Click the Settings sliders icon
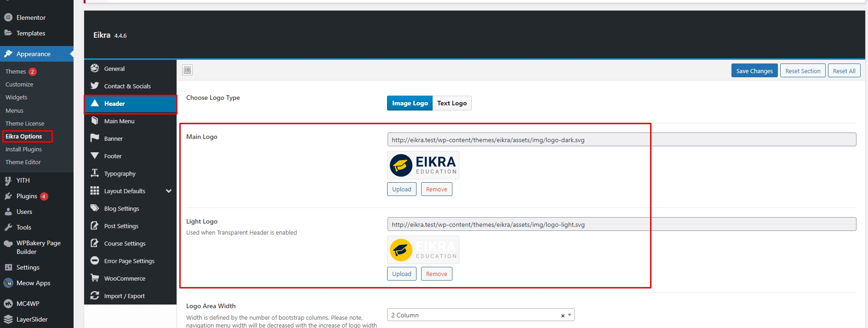Screen dimensions: 868x328 click(8, 267)
